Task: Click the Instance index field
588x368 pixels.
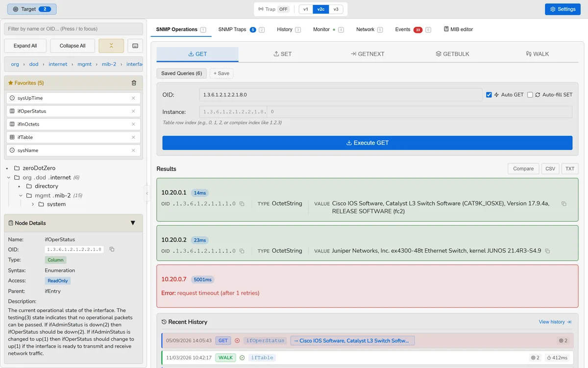Action: point(420,112)
